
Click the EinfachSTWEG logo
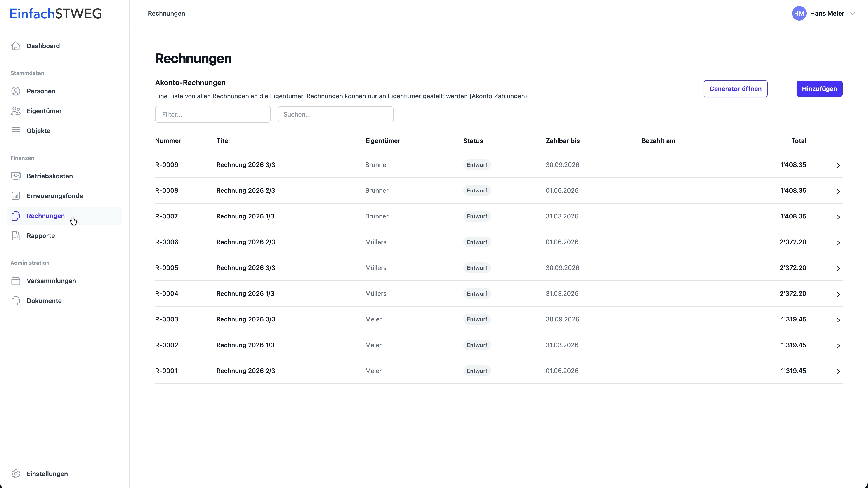tap(56, 14)
